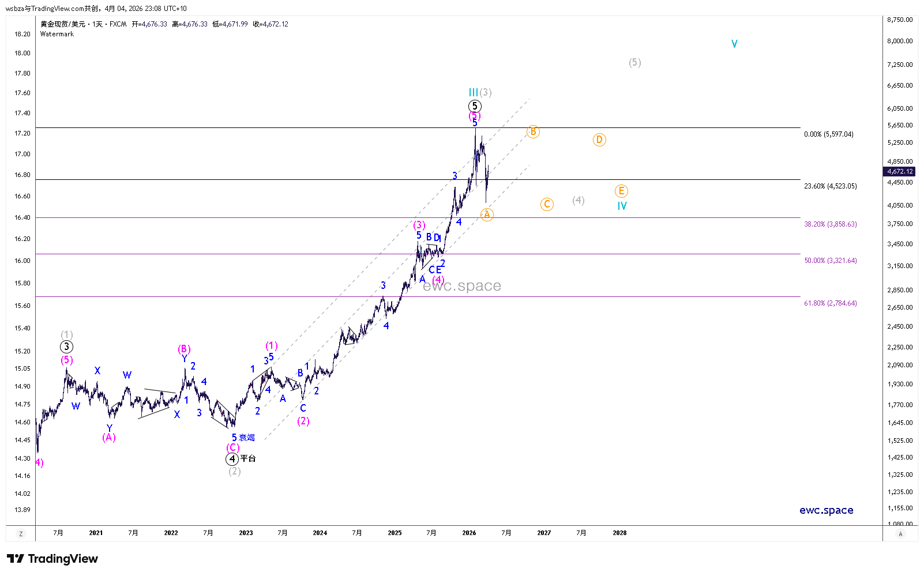Select the Watermark indicator label

pyautogui.click(x=57, y=34)
